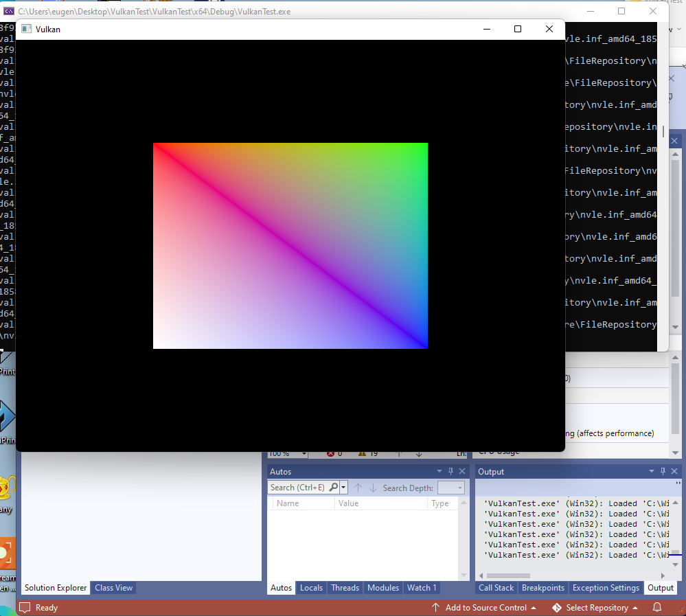Show the Breakpoints tab
The width and height of the screenshot is (686, 616).
click(x=542, y=588)
